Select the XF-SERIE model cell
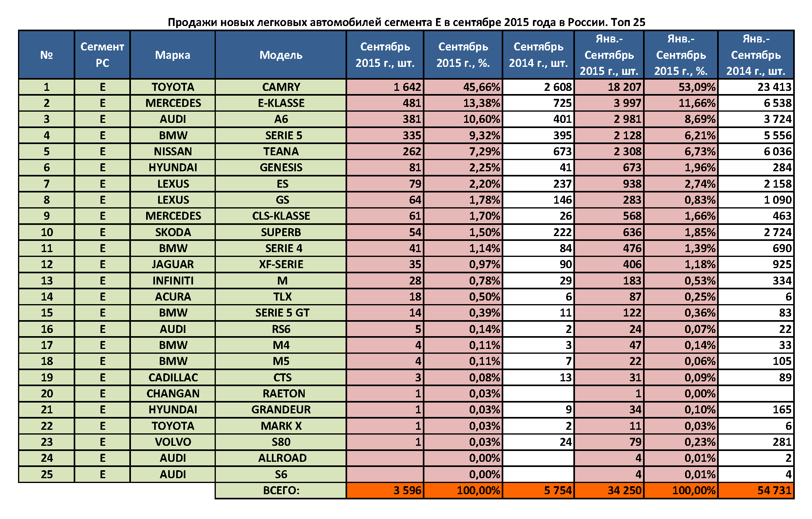The width and height of the screenshot is (812, 519). pyautogui.click(x=281, y=264)
